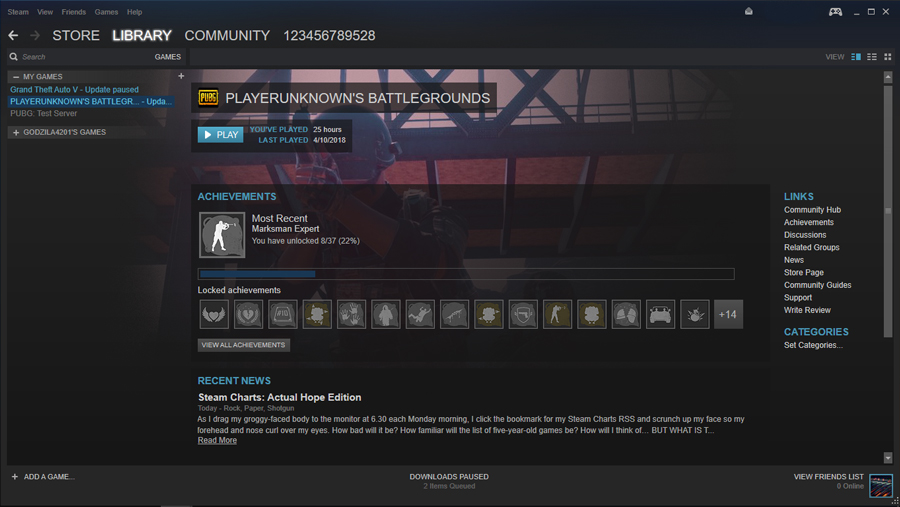Open the Support link
This screenshot has width=900, height=507.
(x=798, y=297)
